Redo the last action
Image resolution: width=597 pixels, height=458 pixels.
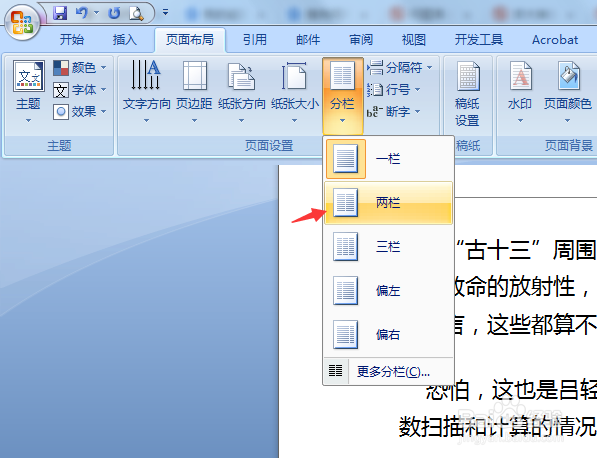click(x=114, y=13)
